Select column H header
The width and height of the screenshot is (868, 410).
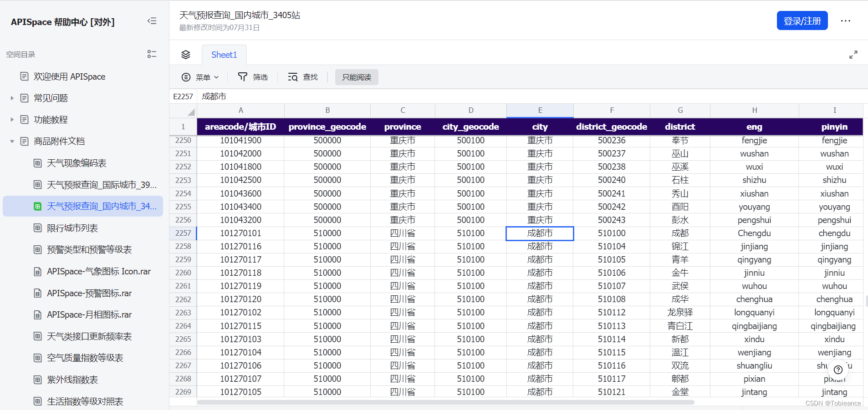click(x=755, y=111)
